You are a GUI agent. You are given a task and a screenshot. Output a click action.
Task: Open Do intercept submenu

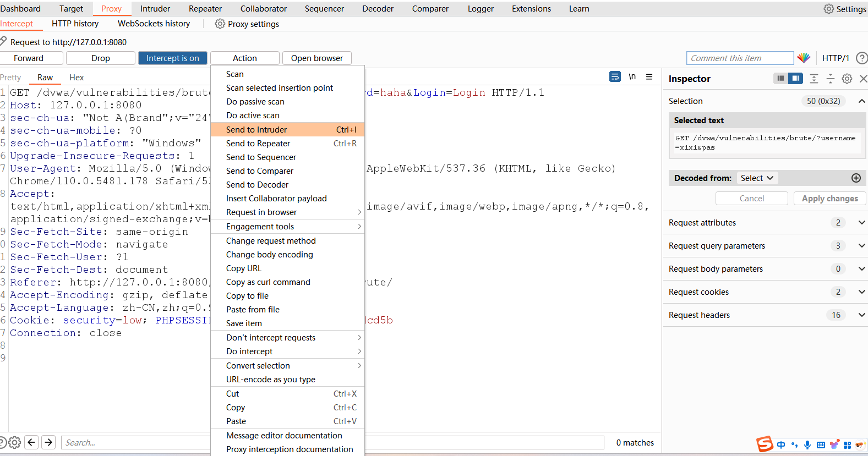click(x=287, y=351)
